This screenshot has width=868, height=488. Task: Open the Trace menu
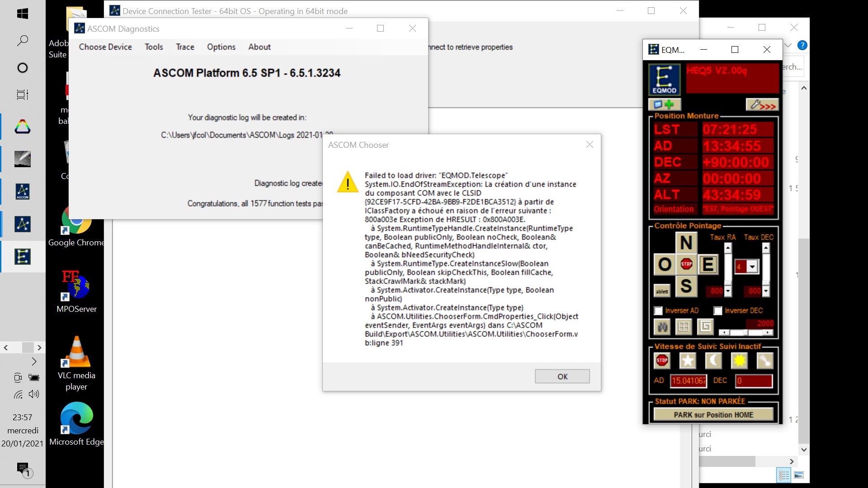pos(185,47)
